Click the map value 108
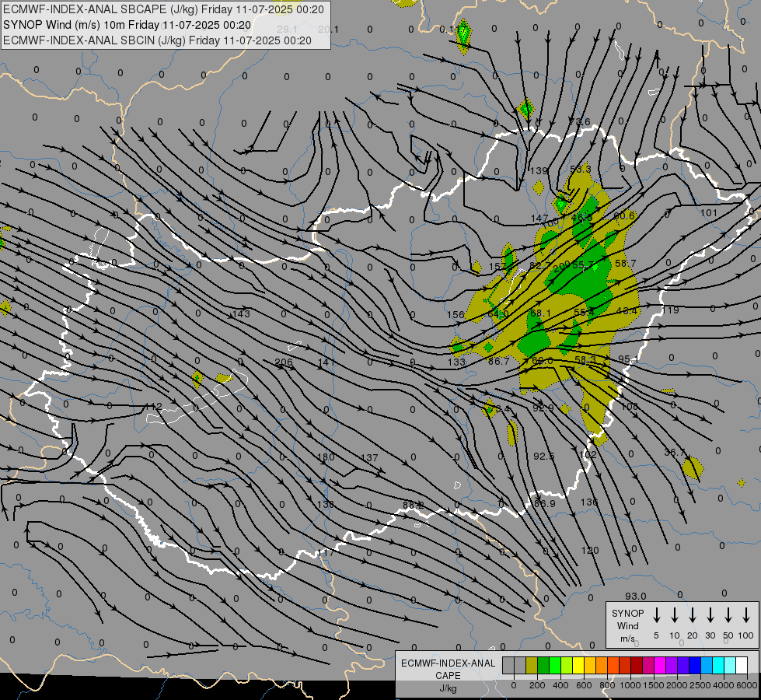761x700 pixels. pos(630,406)
